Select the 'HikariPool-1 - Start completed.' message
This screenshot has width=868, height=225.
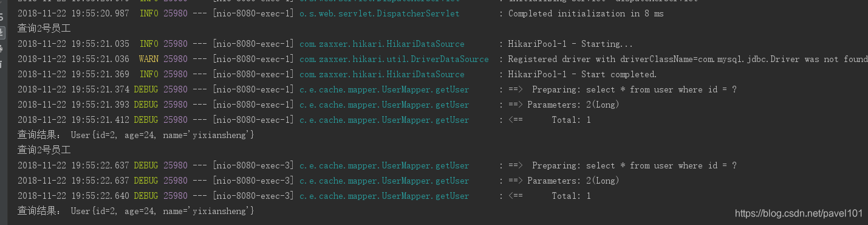click(583, 74)
